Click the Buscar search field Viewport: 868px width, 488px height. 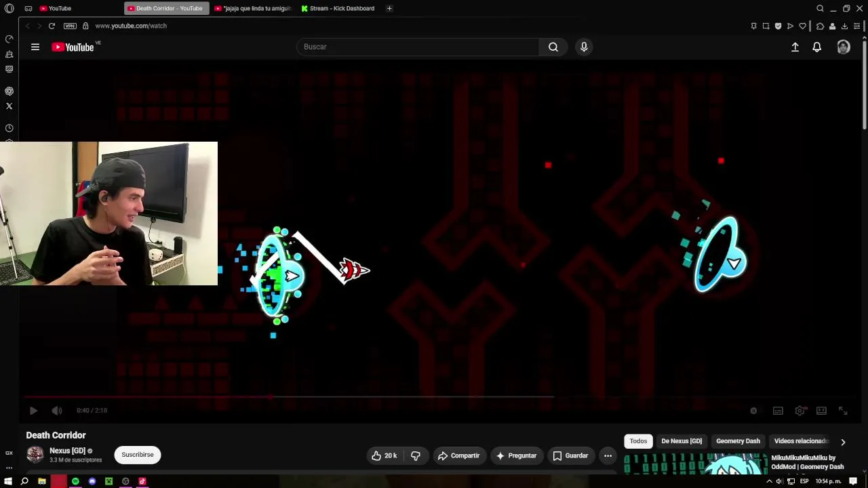(418, 47)
